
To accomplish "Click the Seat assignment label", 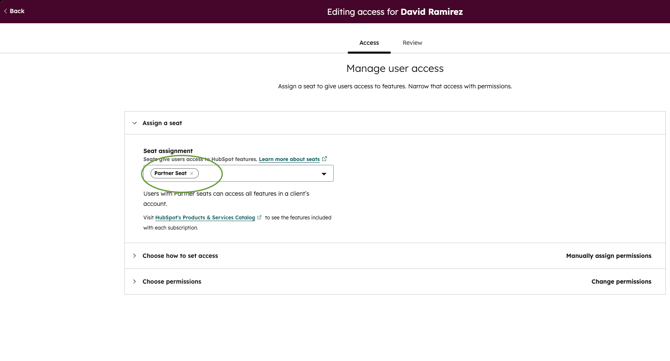I will [x=168, y=151].
